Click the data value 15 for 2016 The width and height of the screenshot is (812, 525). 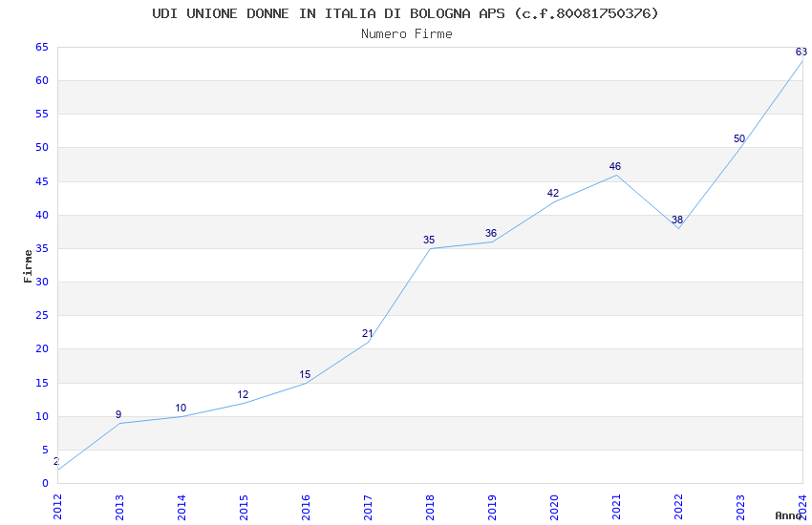pyautogui.click(x=305, y=374)
